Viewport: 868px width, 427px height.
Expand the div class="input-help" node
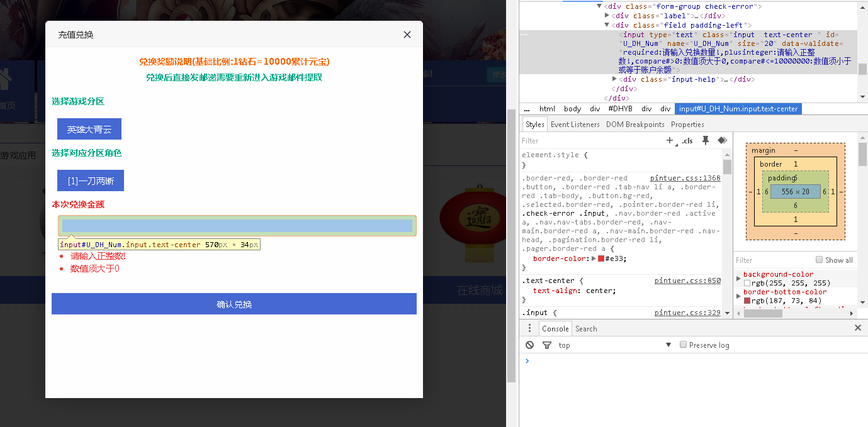click(x=615, y=79)
